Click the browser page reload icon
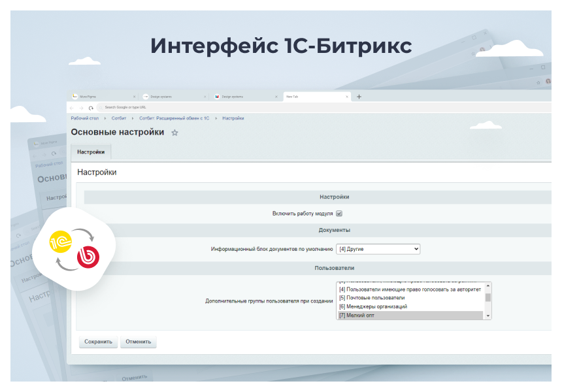The image size is (562, 392). pyautogui.click(x=90, y=108)
